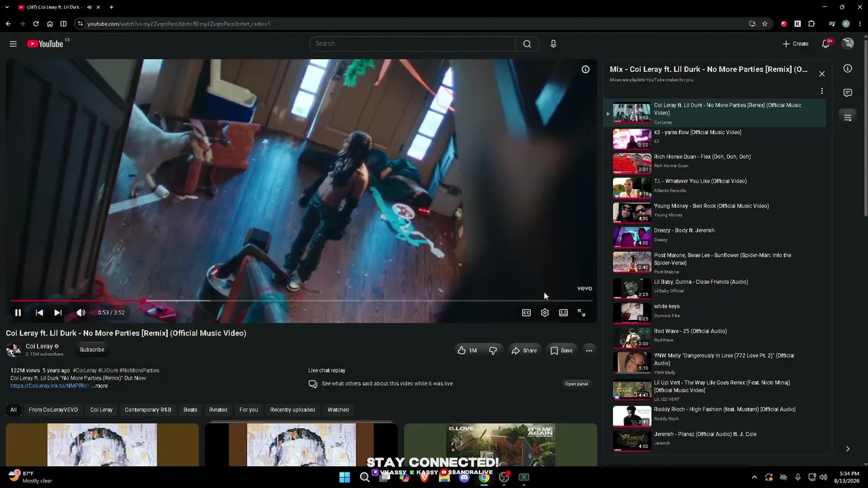868x488 pixels.
Task: Bookmark this page with the star
Action: pyautogui.click(x=765, y=24)
